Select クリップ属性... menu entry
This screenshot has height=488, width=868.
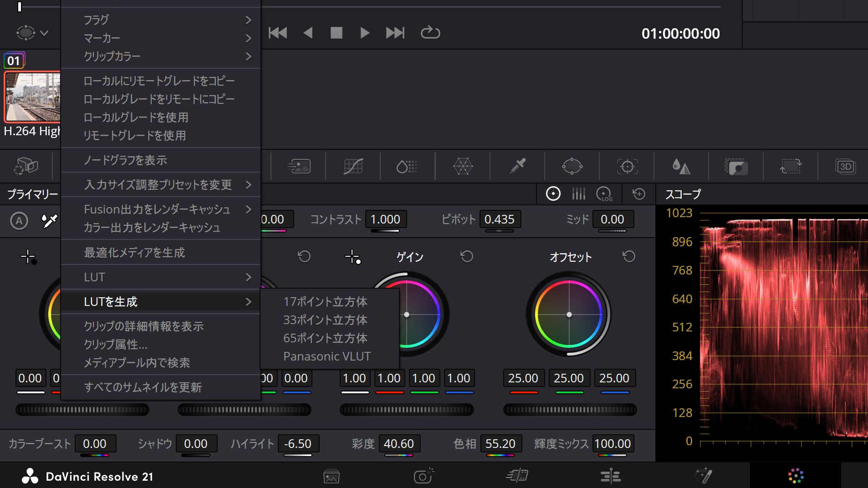160,344
